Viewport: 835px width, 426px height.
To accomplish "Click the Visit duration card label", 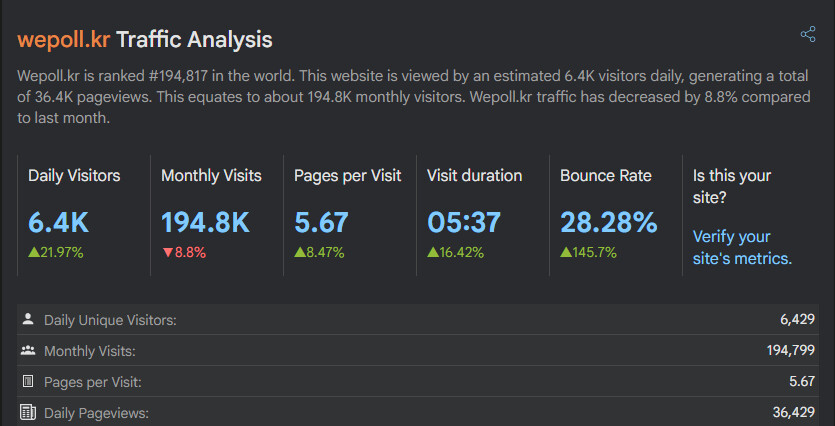I will click(x=474, y=176).
